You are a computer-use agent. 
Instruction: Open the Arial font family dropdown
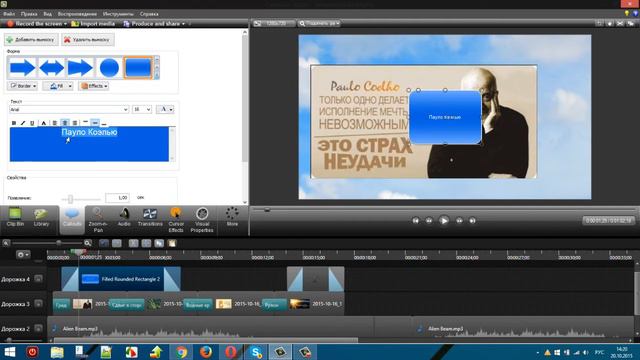[x=69, y=109]
